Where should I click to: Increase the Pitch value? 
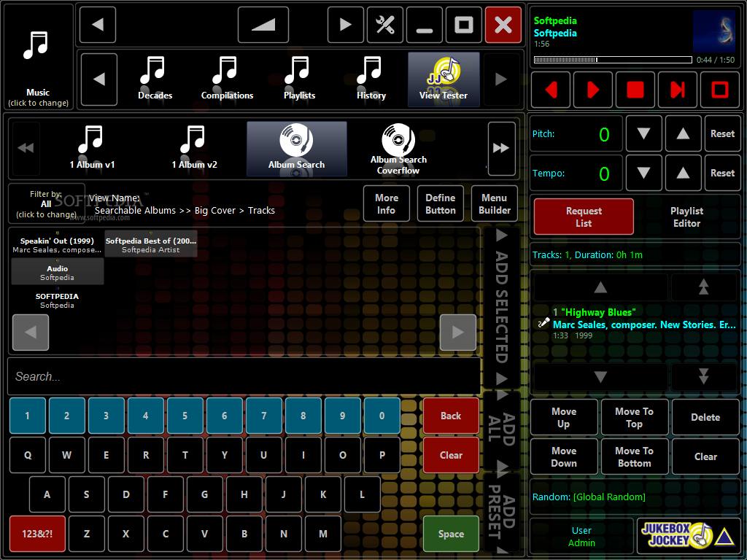pyautogui.click(x=683, y=134)
